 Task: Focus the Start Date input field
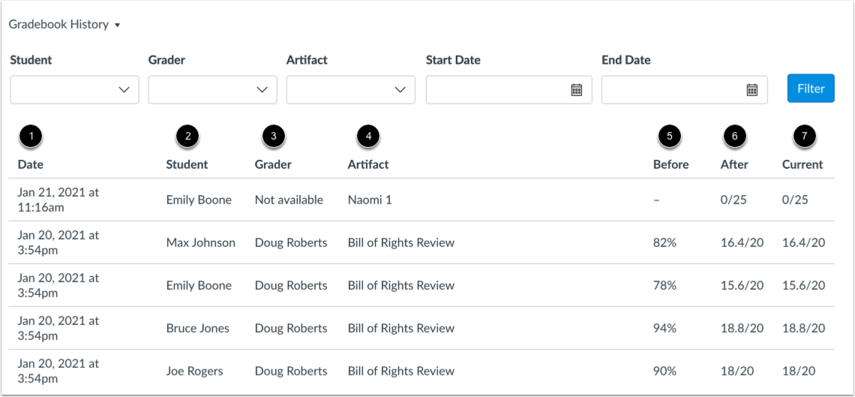click(509, 90)
